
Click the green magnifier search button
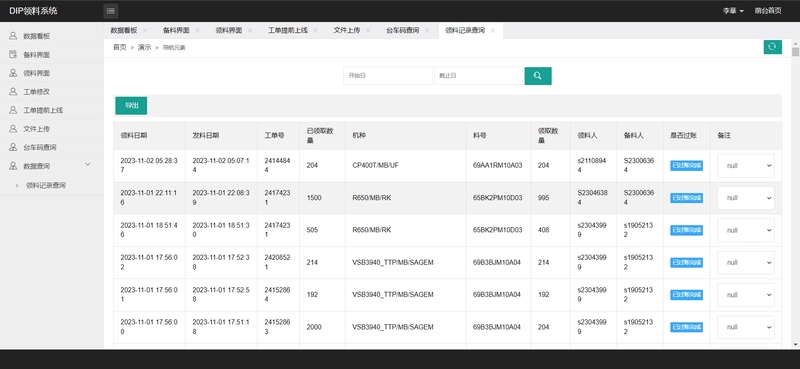click(x=538, y=76)
